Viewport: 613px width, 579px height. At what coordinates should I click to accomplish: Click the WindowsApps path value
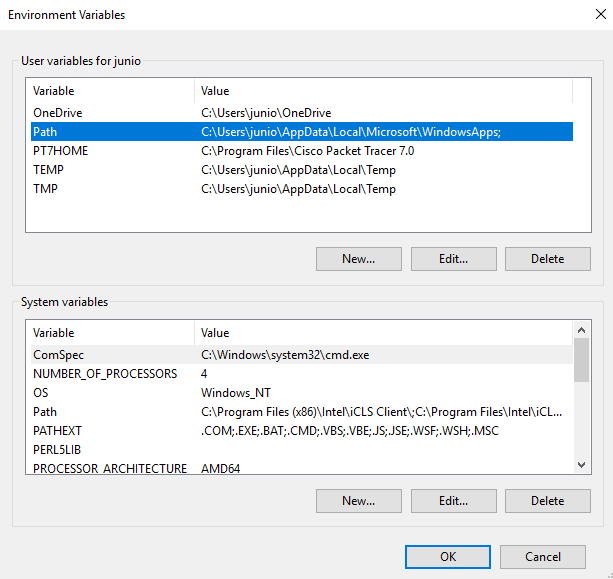pyautogui.click(x=351, y=132)
